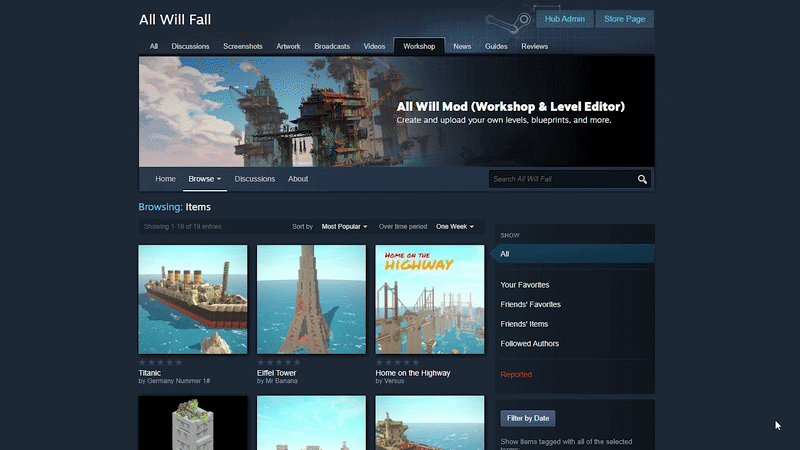Expand the Browse dropdown menu
800x450 pixels.
(205, 179)
